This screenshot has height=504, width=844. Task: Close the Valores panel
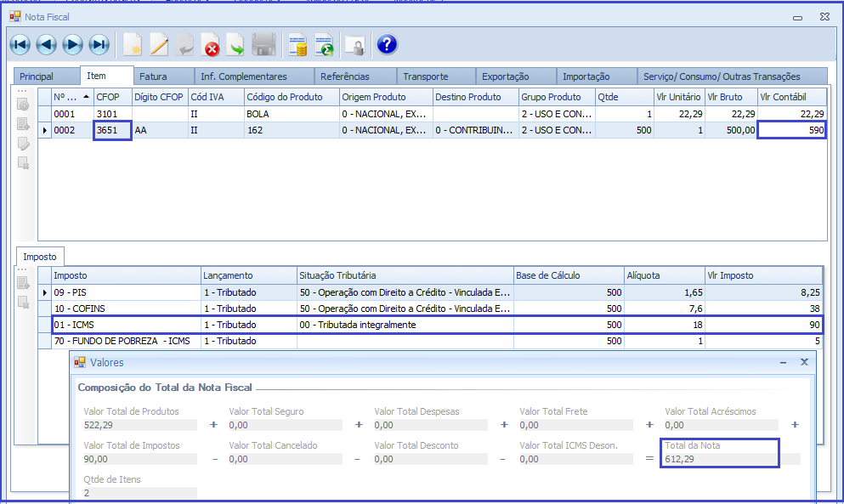[x=804, y=362]
